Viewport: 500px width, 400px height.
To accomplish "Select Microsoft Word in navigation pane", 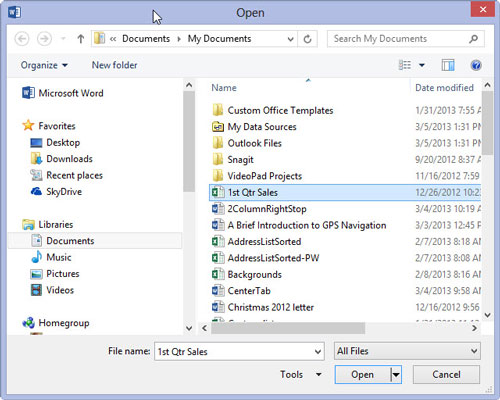I will (63, 93).
